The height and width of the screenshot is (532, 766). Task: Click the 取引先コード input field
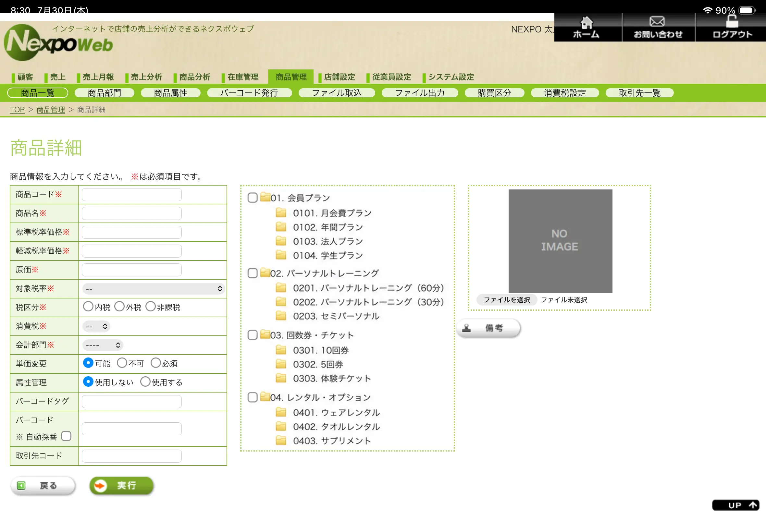tap(132, 456)
